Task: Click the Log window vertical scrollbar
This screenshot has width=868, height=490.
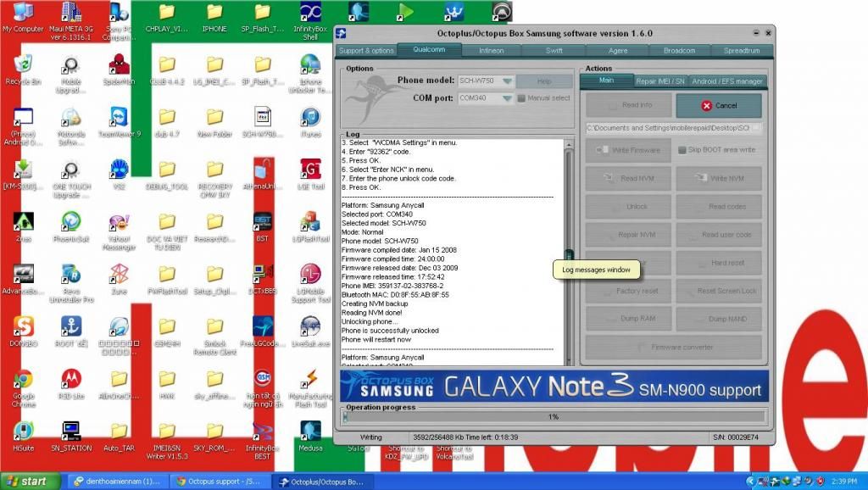Action: tap(569, 252)
